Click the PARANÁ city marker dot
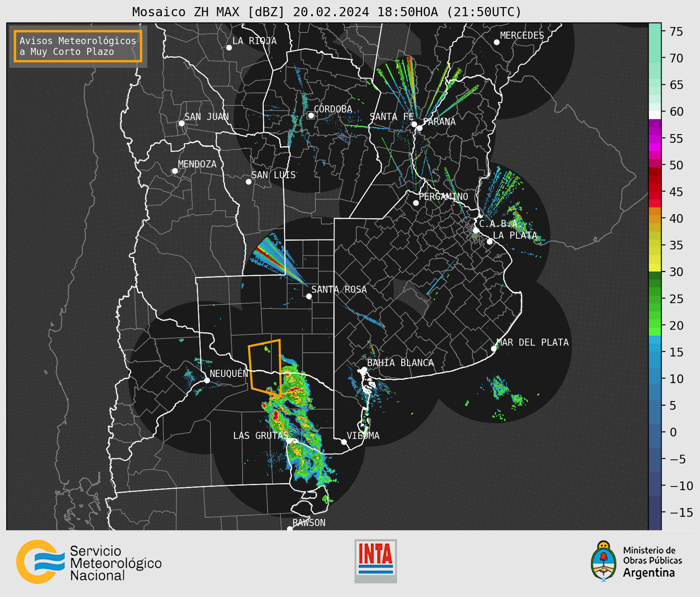Image resolution: width=700 pixels, height=597 pixels. tap(420, 128)
